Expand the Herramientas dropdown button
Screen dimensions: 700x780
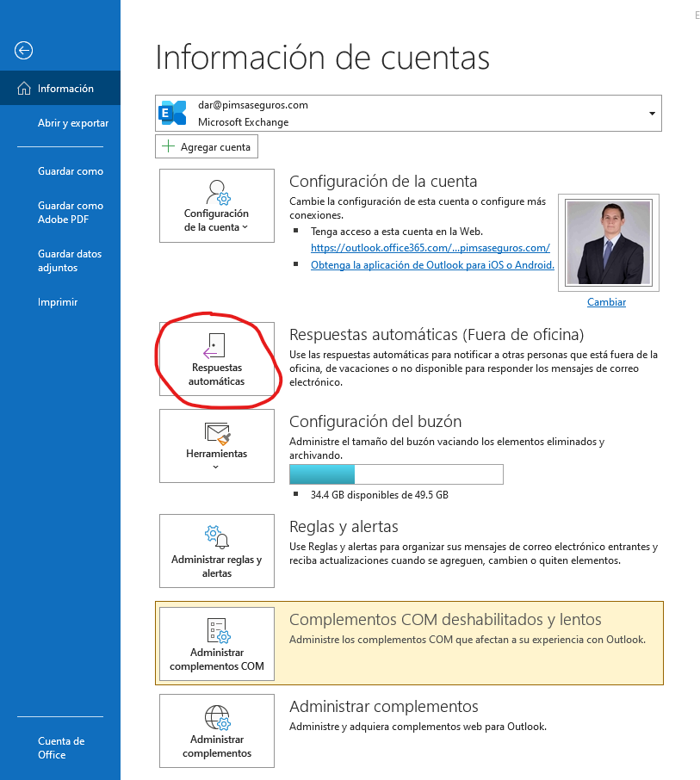216,446
